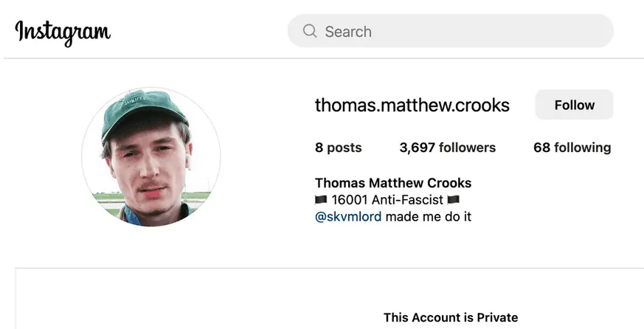Open the circular profile picture

[x=150, y=156]
